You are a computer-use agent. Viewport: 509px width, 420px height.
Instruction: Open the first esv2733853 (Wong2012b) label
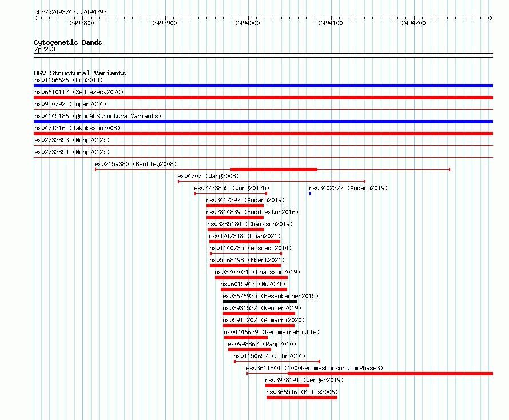pyautogui.click(x=72, y=140)
